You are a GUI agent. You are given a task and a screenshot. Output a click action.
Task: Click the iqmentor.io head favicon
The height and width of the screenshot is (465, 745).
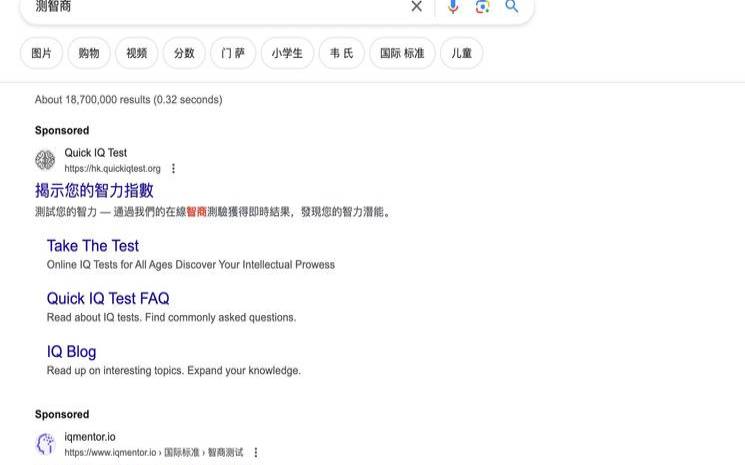coord(45,444)
